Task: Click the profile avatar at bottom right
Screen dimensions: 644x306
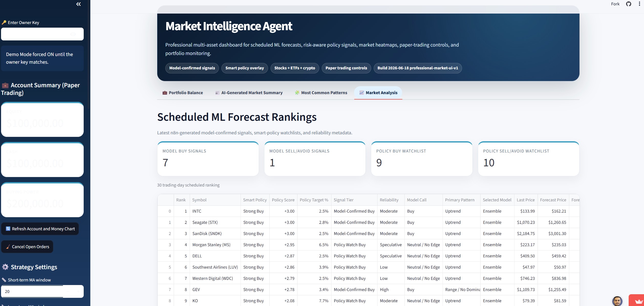Action: point(617,301)
